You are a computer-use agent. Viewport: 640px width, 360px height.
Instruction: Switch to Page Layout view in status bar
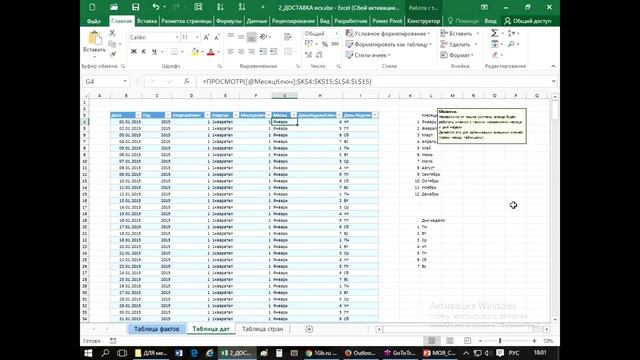[450, 340]
